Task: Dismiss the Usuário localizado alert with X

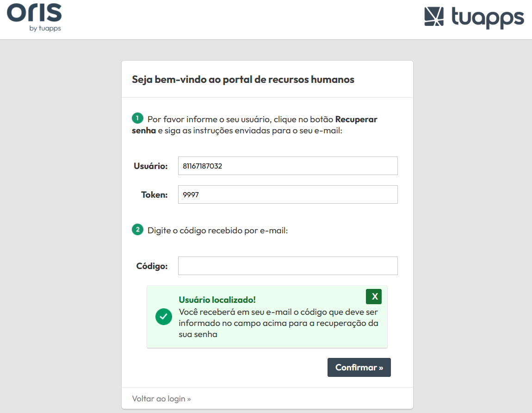Action: [374, 296]
